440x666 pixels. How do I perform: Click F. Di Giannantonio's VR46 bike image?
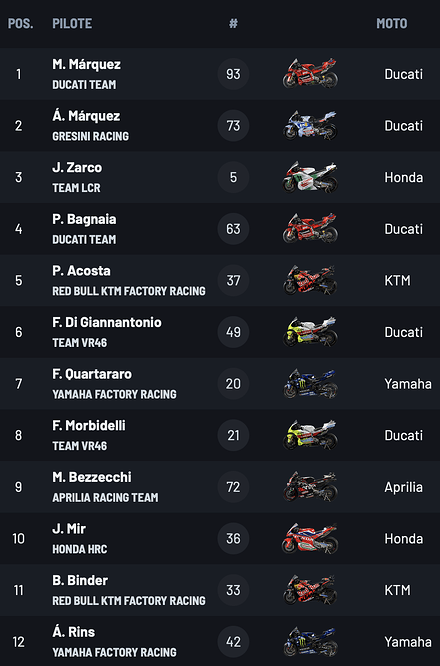[x=310, y=332]
